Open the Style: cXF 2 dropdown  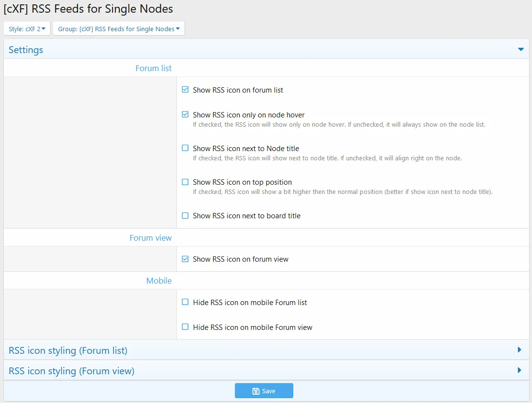[x=27, y=29]
